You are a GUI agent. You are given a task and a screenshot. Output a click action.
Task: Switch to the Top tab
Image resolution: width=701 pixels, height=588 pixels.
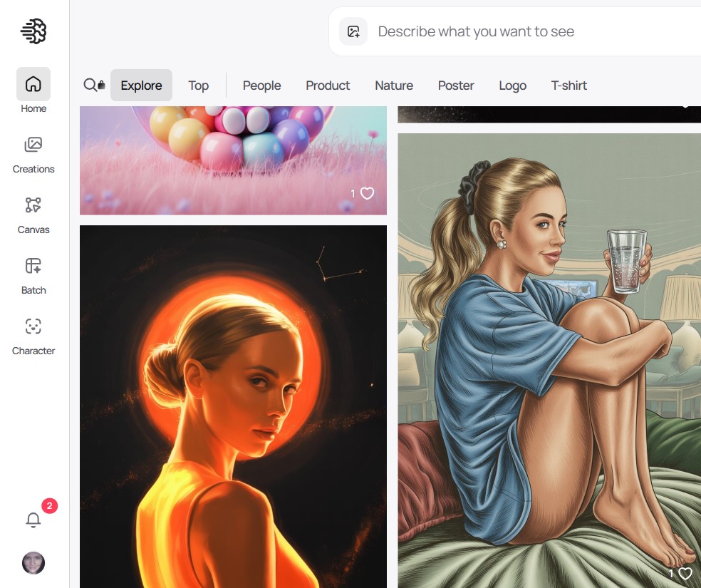[198, 86]
